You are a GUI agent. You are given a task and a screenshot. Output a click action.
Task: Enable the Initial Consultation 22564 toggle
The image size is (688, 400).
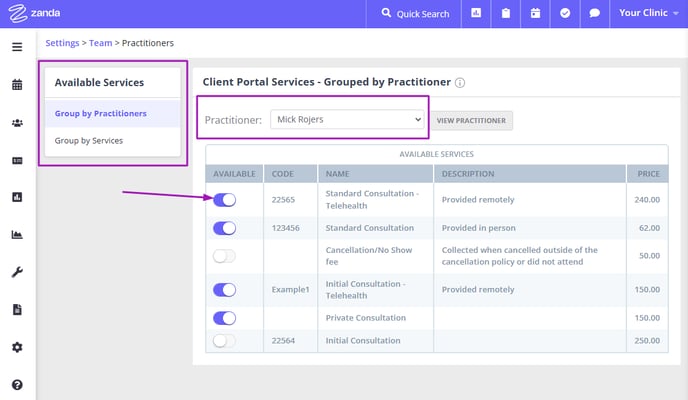tap(225, 341)
